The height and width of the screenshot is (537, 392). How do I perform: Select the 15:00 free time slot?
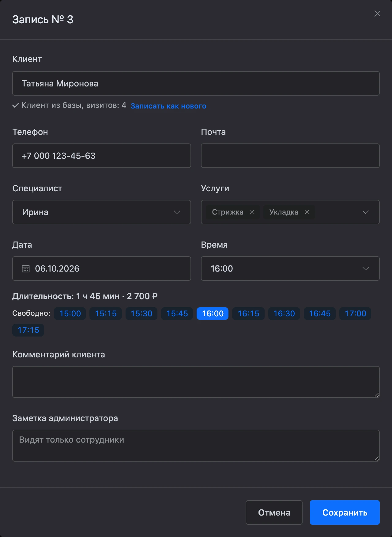coord(70,314)
